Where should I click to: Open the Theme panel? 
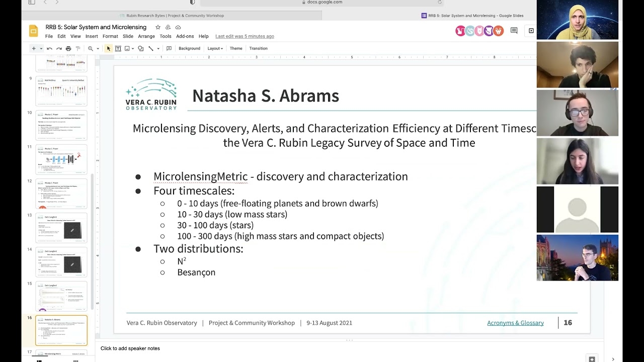(x=236, y=48)
